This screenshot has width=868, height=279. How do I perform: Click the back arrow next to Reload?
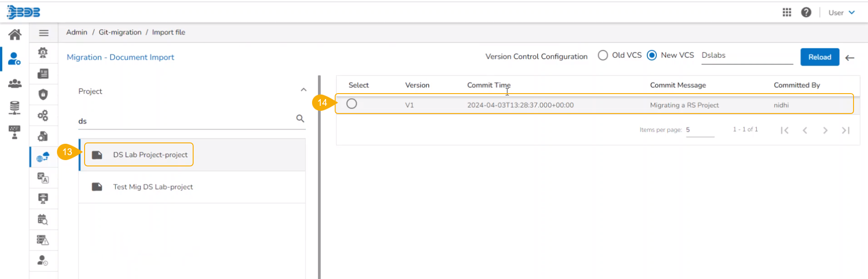(x=850, y=57)
